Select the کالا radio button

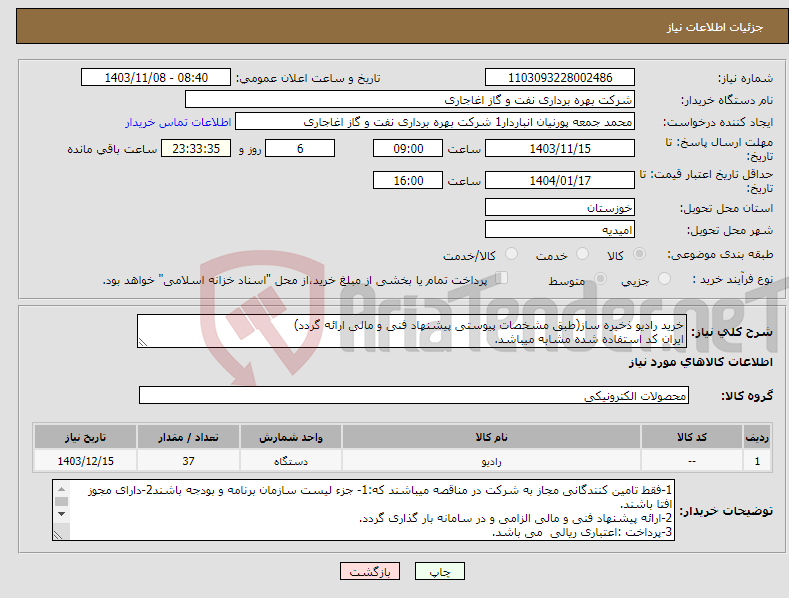coord(640,254)
